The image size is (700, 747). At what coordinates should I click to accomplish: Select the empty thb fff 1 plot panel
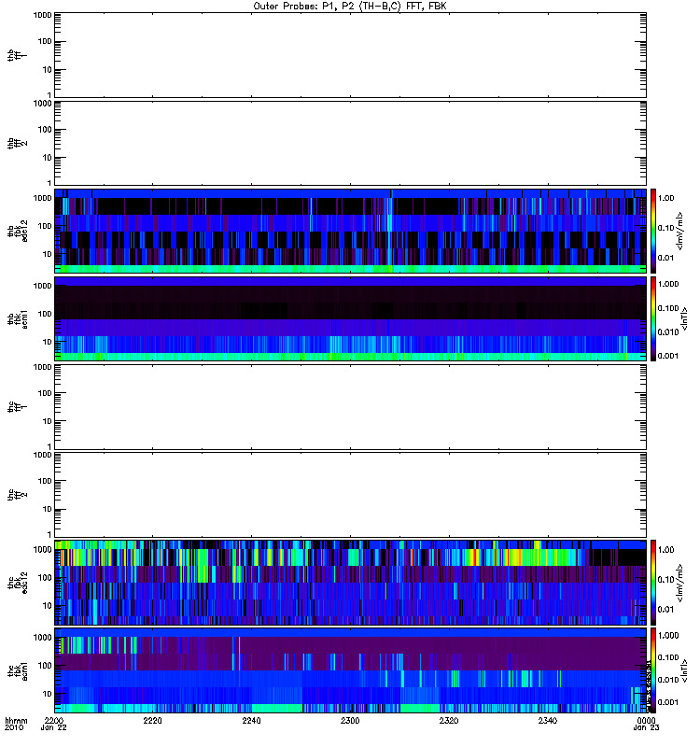[350, 55]
